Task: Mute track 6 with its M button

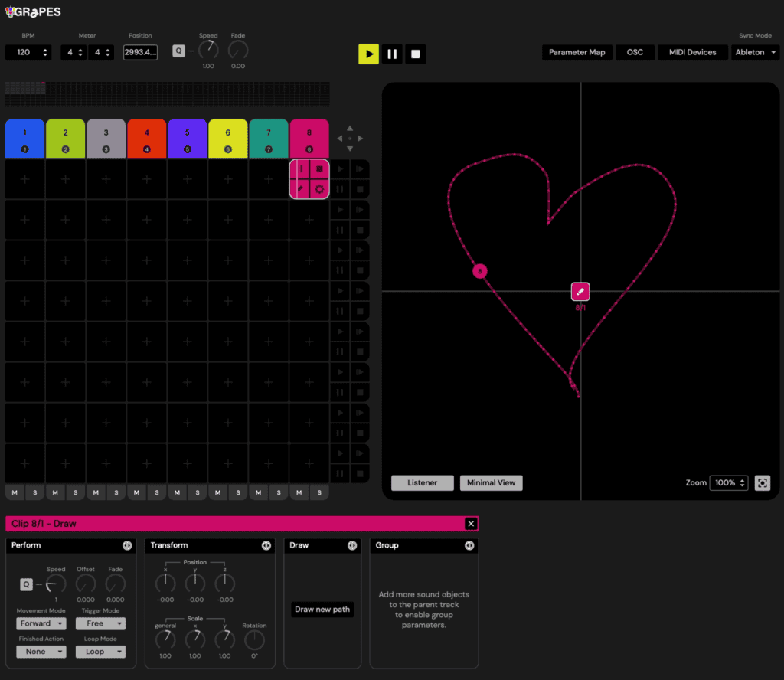Action: 217,492
